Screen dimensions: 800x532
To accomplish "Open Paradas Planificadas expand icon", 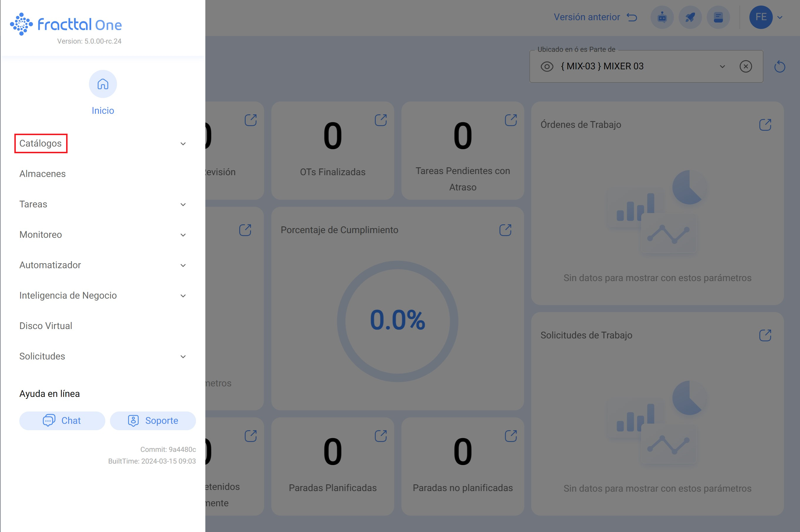I will (381, 436).
